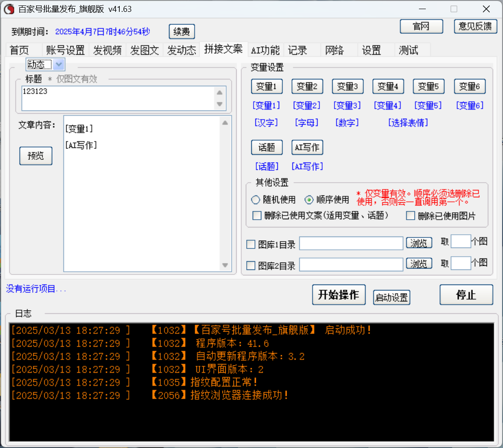The image size is (503, 448).
Task: Enable 删除已使用图片 checkbox
Action: pos(411,216)
